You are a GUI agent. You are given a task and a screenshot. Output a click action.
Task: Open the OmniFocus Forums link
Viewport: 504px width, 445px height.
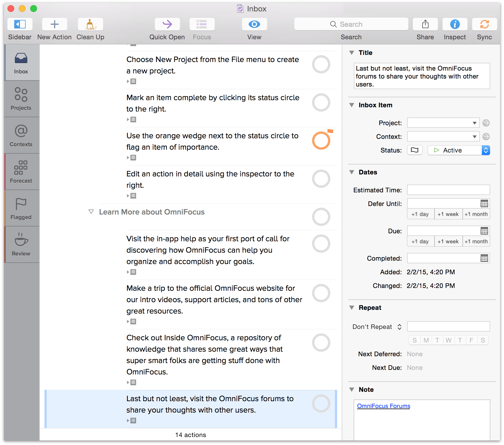click(384, 406)
